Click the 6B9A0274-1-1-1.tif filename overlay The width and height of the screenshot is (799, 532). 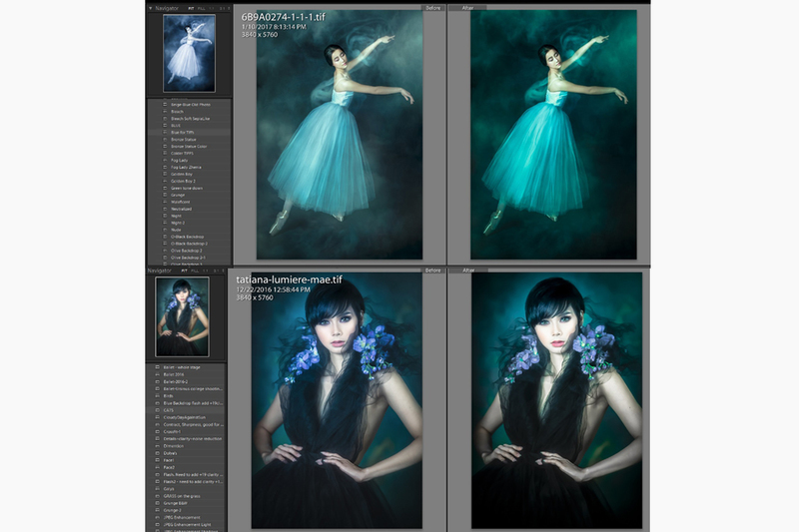[284, 17]
